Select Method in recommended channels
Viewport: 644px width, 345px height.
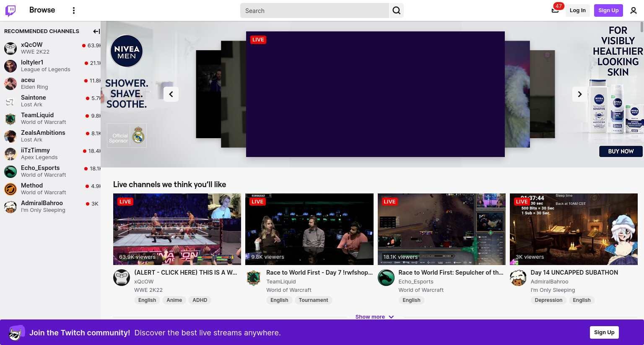(50, 189)
